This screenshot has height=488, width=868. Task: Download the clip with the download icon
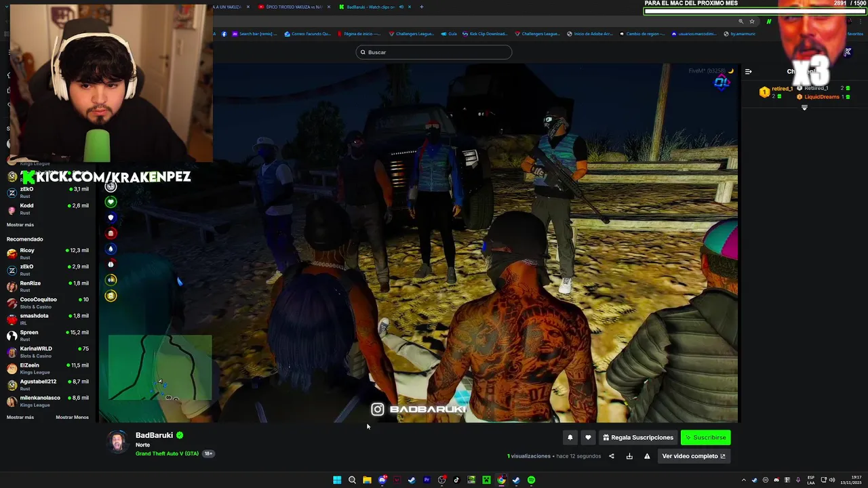click(629, 456)
